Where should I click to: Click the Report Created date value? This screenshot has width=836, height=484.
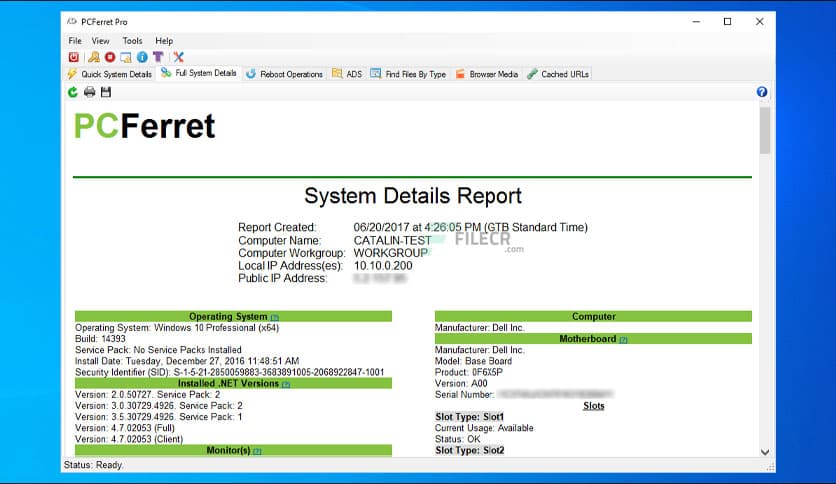click(x=470, y=227)
